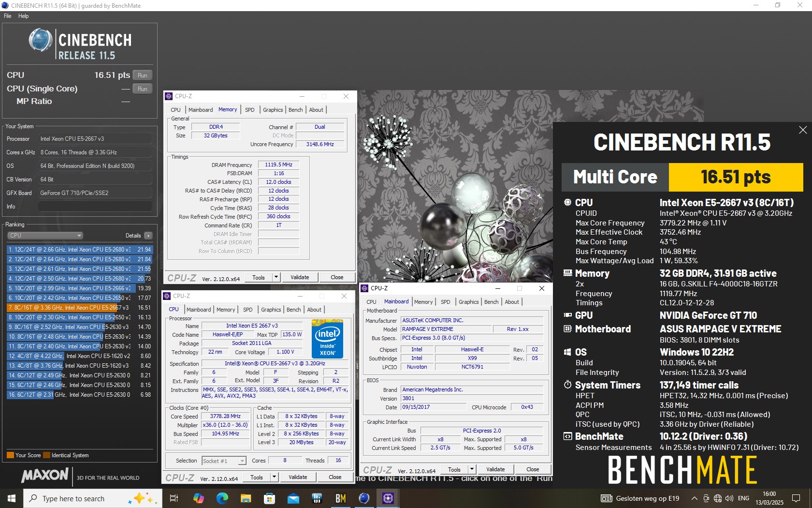The image size is (812, 508).
Task: Open Microsoft Store from the taskbar
Action: coord(269,498)
